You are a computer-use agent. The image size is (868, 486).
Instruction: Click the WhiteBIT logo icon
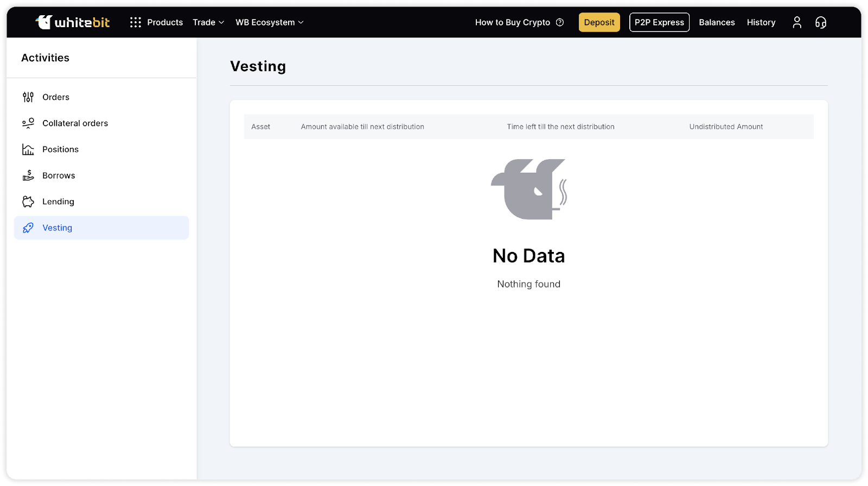tap(43, 22)
